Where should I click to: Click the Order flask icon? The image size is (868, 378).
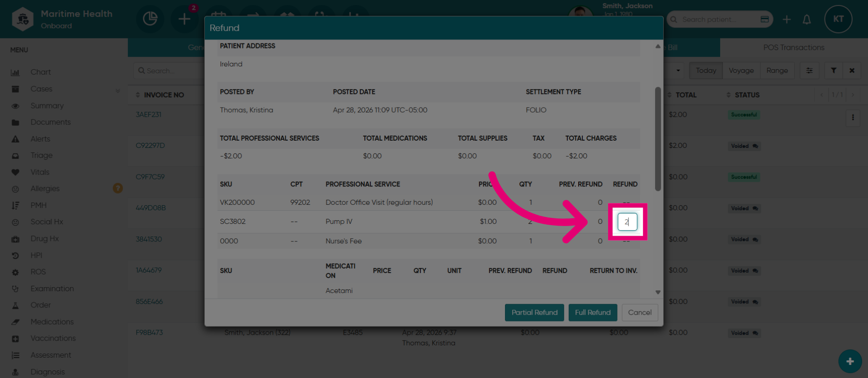(x=15, y=305)
